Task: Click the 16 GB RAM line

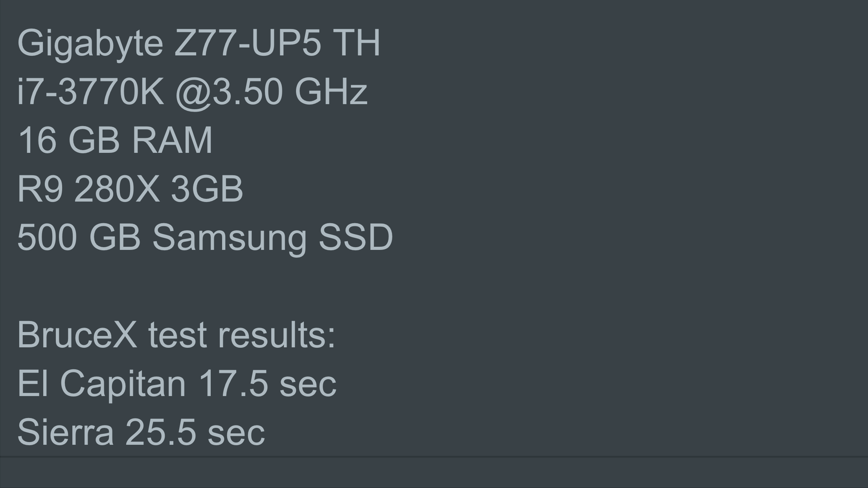Action: (x=115, y=140)
